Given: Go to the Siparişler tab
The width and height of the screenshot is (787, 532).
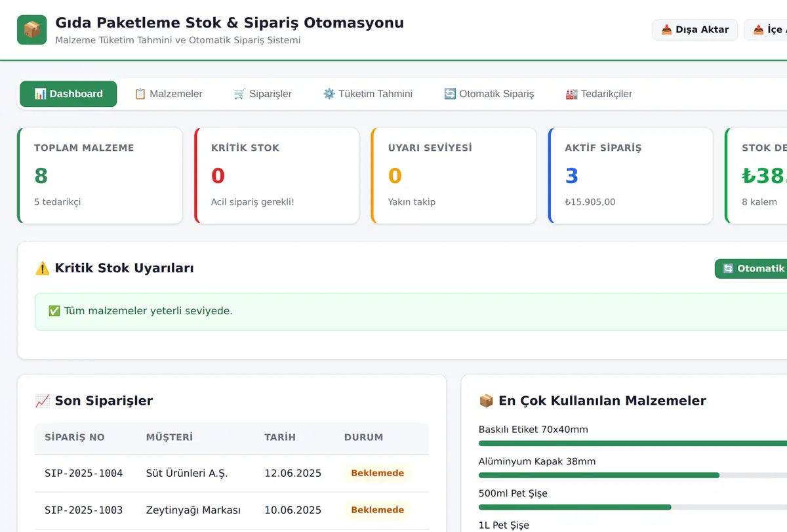Looking at the screenshot, I should [x=262, y=94].
